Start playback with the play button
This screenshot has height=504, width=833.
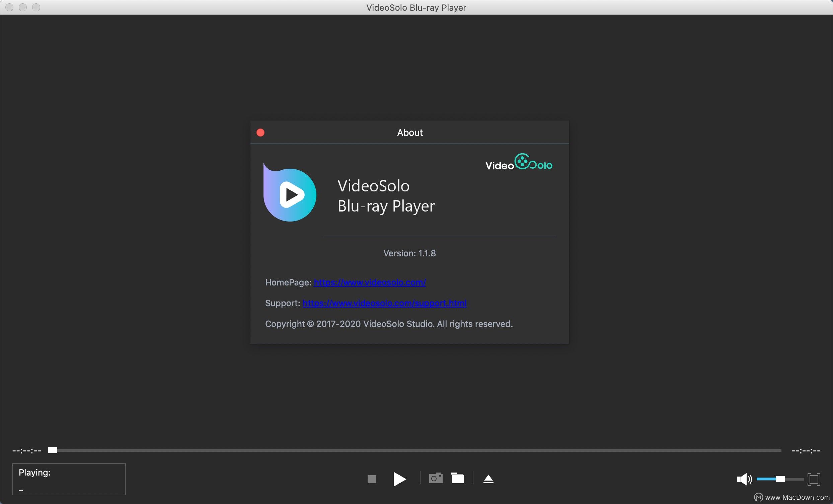(400, 479)
